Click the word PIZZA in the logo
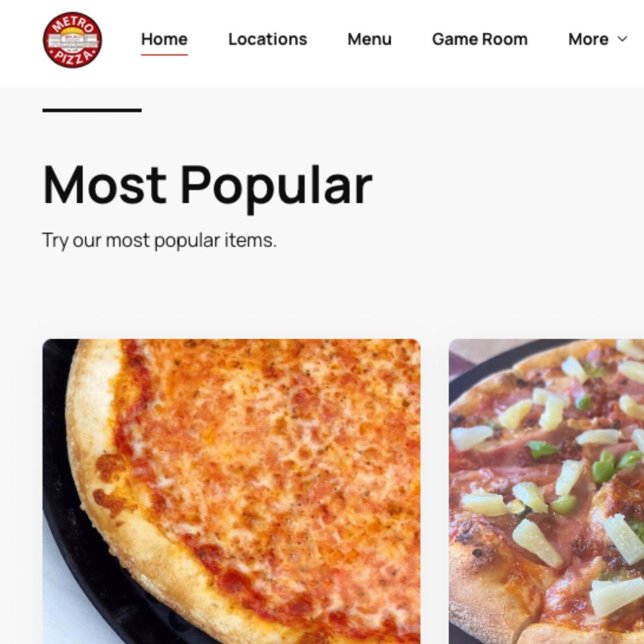Image resolution: width=644 pixels, height=644 pixels. pos(73,57)
